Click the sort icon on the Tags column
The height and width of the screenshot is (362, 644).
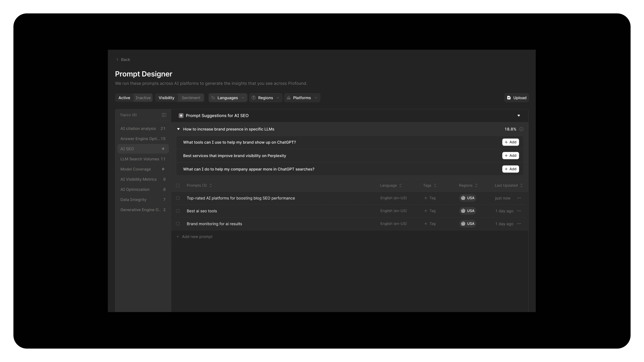click(x=435, y=185)
